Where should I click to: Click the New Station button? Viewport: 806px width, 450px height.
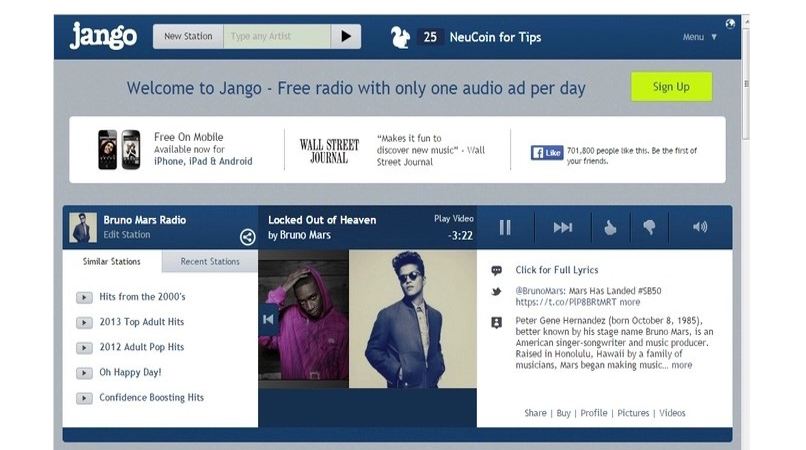coord(188,37)
